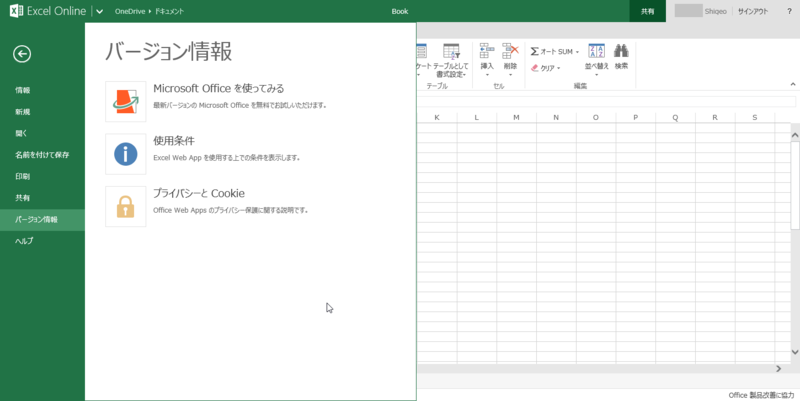Click the Shigeo user name

(715, 11)
